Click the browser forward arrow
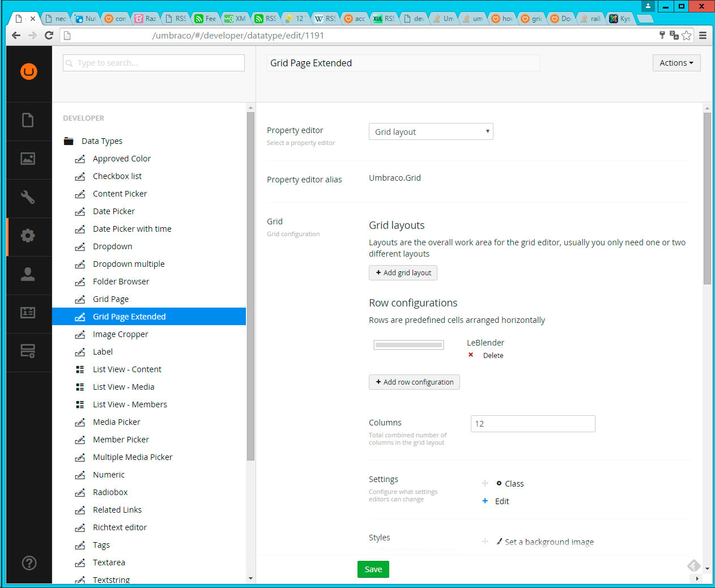Viewport: 715px width, 588px height. [32, 35]
